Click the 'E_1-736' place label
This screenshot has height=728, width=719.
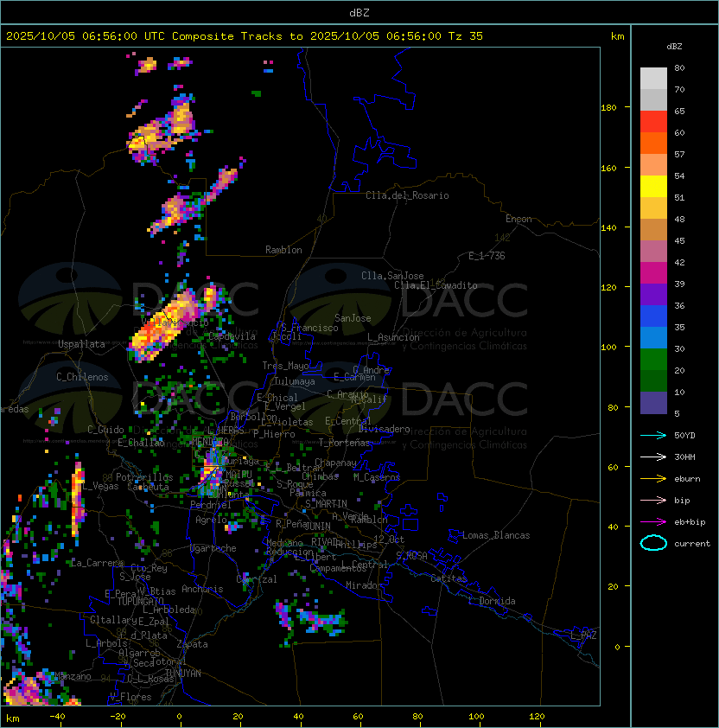pyautogui.click(x=487, y=256)
